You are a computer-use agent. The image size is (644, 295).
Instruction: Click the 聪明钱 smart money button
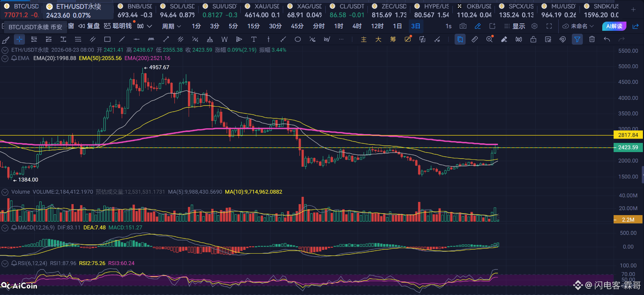[x=118, y=26]
